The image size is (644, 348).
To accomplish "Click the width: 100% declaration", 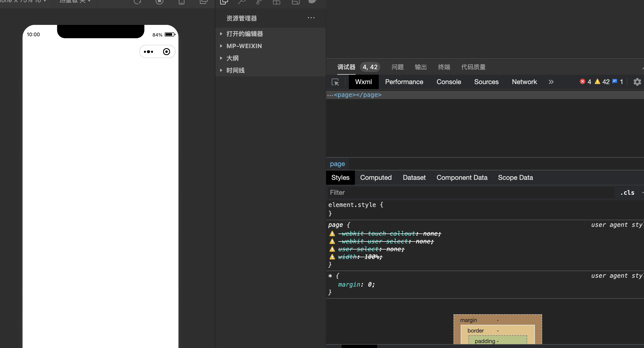I will pyautogui.click(x=360, y=257).
